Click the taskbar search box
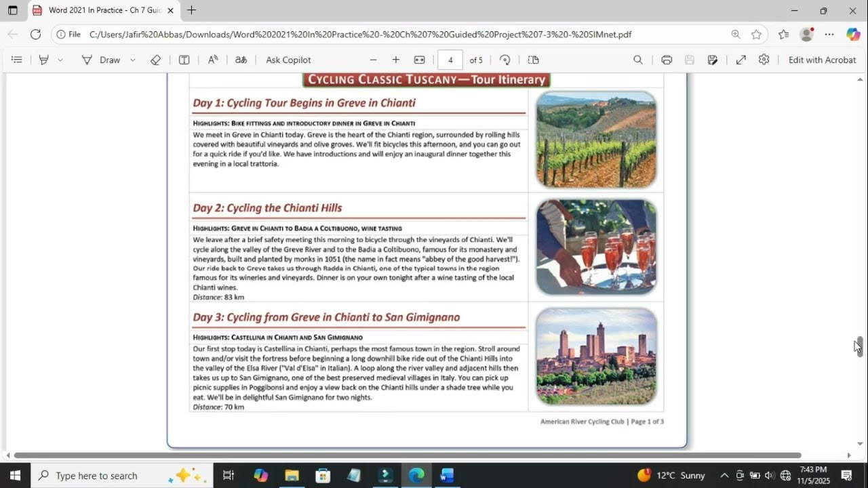The width and height of the screenshot is (868, 488). pos(122,475)
